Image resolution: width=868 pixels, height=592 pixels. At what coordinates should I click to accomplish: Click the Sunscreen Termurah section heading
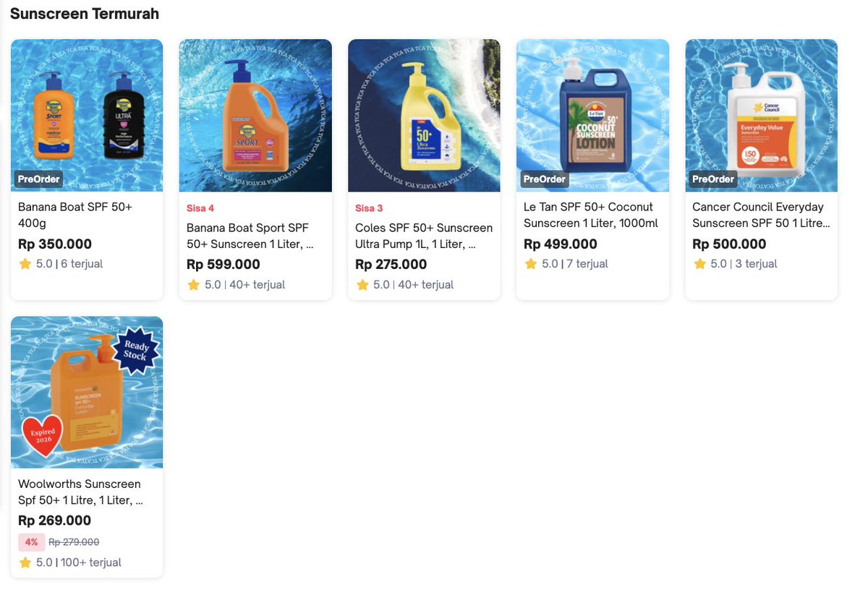[85, 14]
